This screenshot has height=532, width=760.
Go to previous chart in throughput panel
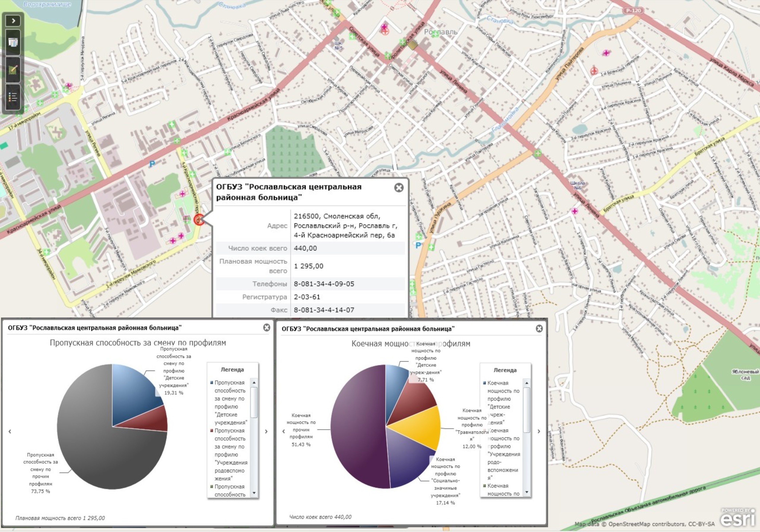click(10, 431)
